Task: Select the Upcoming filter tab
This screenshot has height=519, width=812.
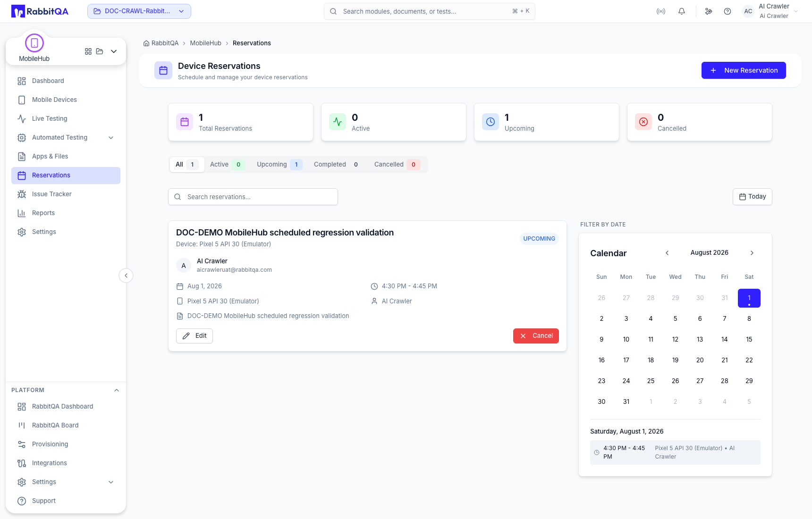Action: click(x=279, y=165)
